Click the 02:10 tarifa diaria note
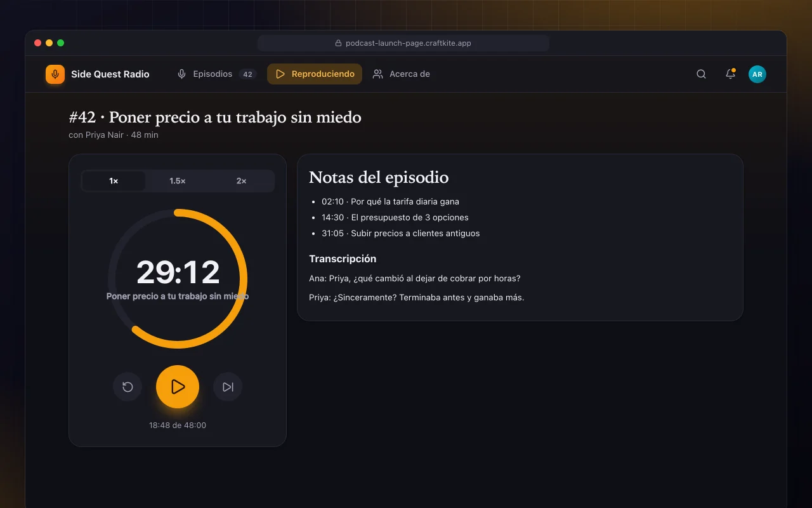This screenshot has width=812, height=508. coord(390,201)
